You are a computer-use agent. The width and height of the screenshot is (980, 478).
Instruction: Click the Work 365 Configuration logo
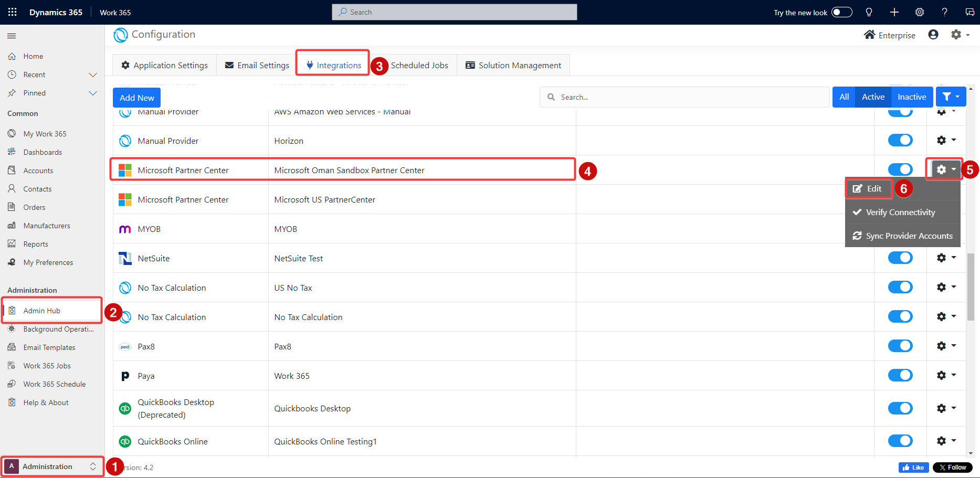[x=121, y=35]
